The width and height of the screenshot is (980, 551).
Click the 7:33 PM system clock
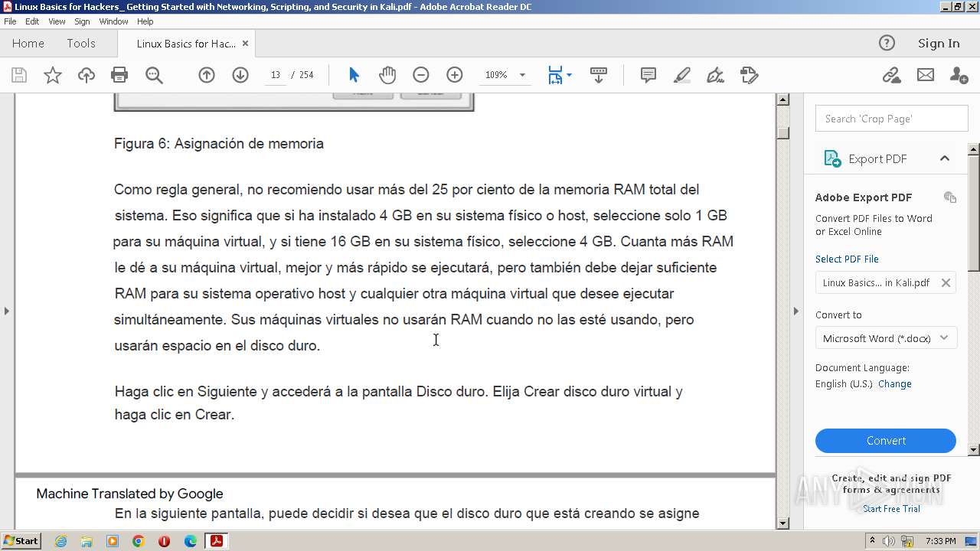tap(940, 541)
